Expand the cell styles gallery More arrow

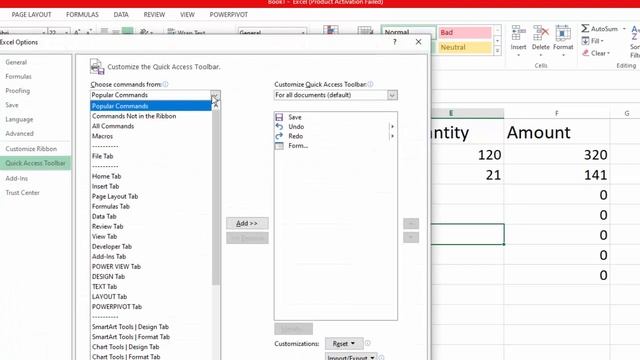497,51
